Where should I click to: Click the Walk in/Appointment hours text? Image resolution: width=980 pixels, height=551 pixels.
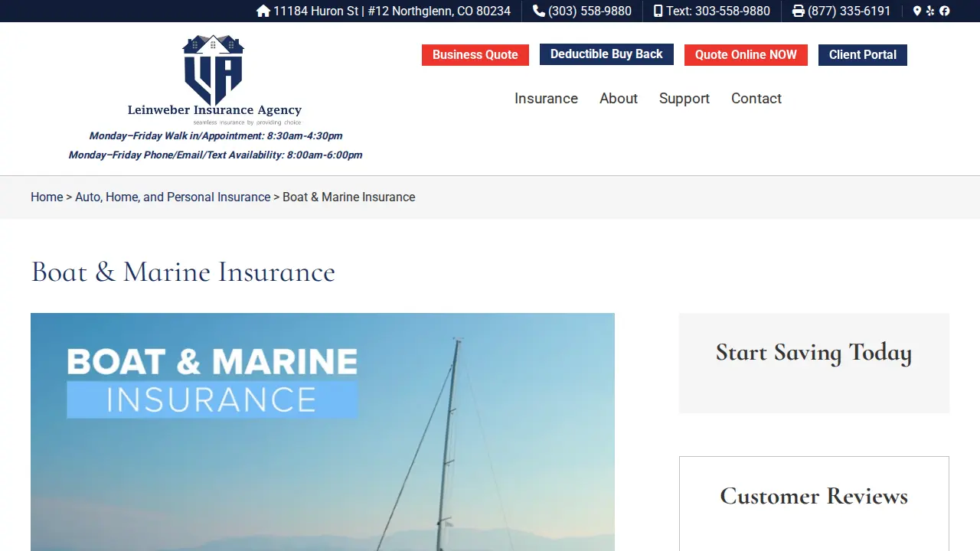coord(216,136)
